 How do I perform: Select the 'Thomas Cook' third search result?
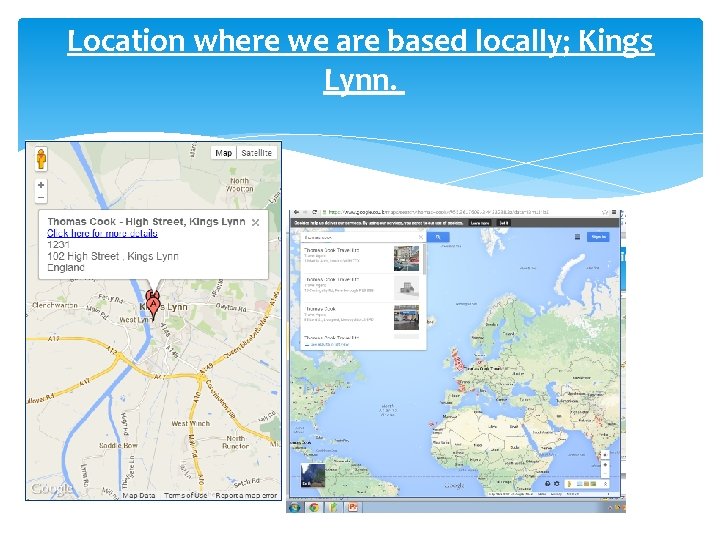coord(320,309)
